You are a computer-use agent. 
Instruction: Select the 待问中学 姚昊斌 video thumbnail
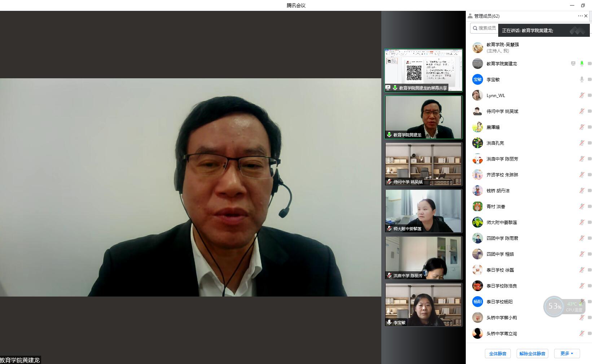tap(424, 164)
